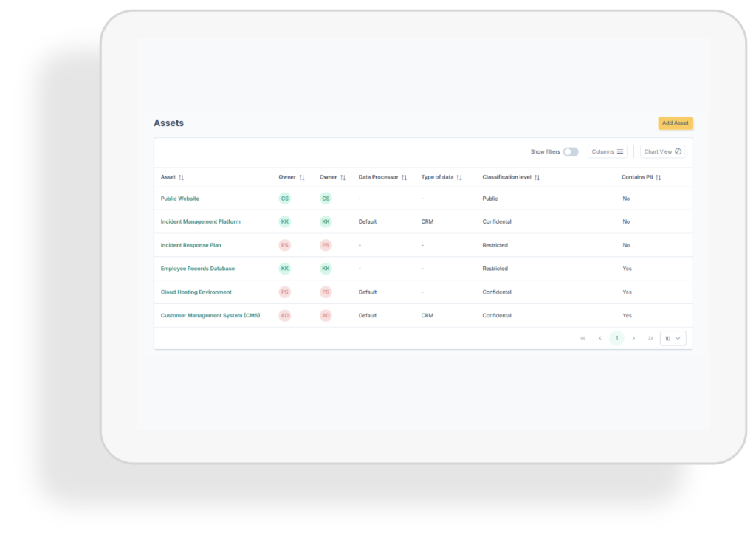The image size is (756, 541).
Task: Open the Cloud Hosting Environment asset
Action: click(196, 292)
